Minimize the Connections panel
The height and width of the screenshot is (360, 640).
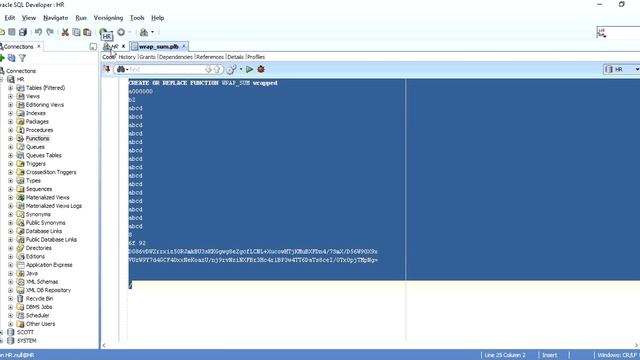(93, 47)
